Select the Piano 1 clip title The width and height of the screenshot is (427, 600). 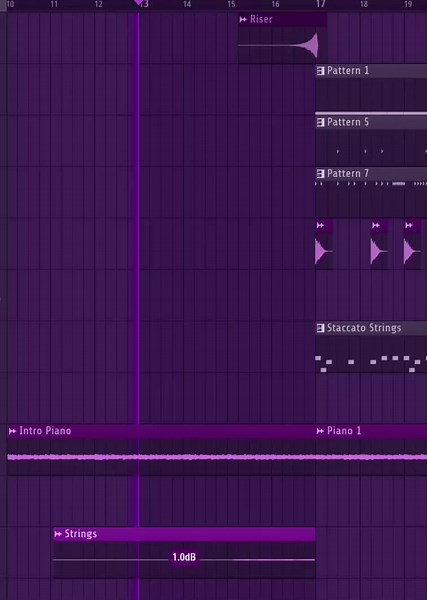tap(344, 431)
